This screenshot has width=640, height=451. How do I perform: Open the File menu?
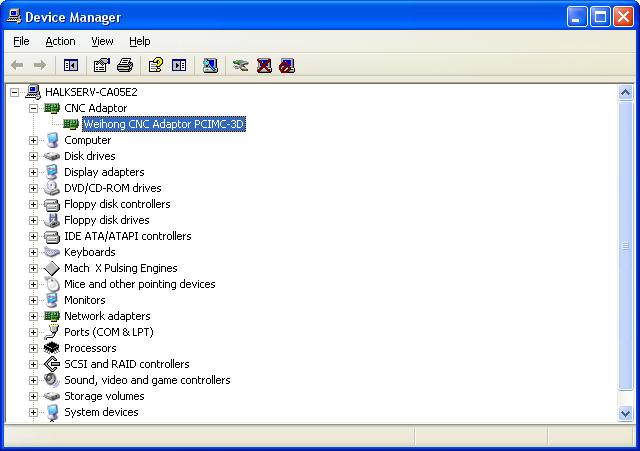(x=21, y=41)
